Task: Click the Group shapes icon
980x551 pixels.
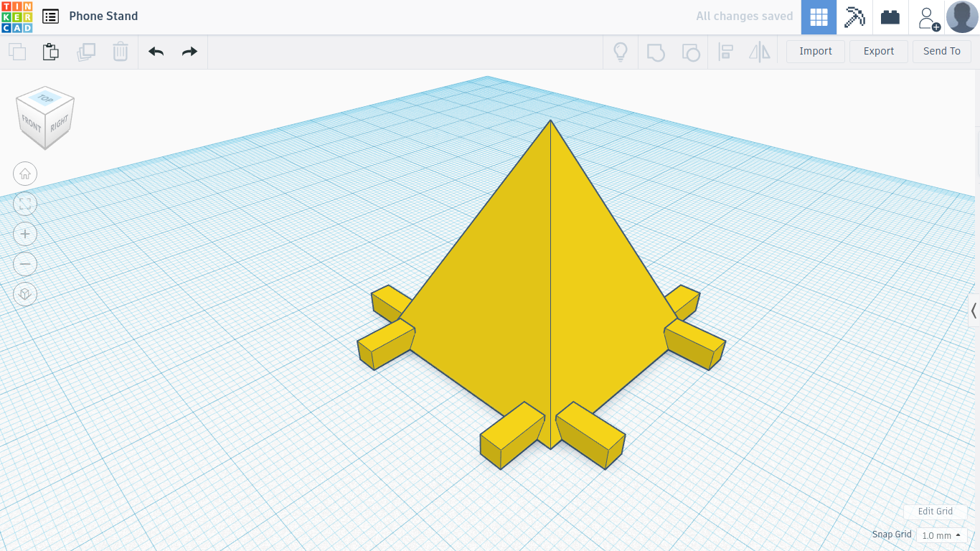Action: coord(656,52)
